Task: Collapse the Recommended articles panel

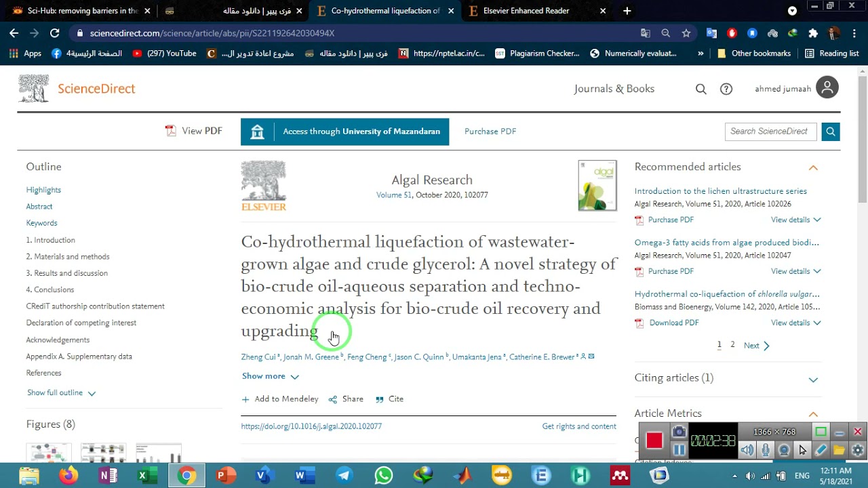Action: click(x=813, y=167)
